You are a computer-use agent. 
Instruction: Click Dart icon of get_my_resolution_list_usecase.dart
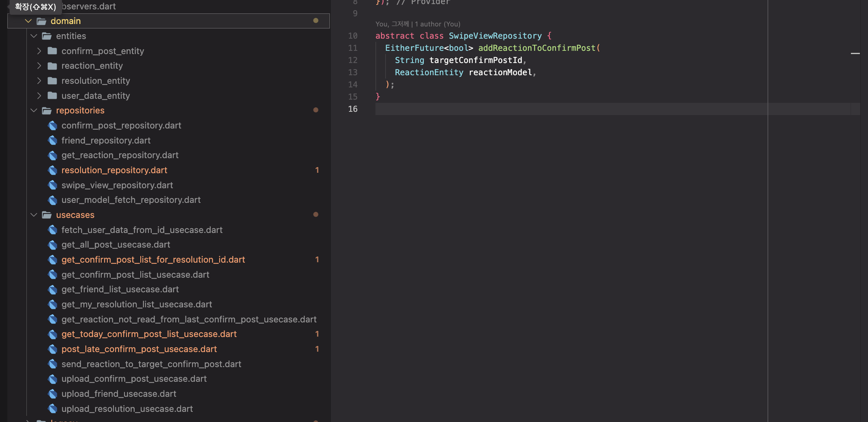tap(52, 305)
